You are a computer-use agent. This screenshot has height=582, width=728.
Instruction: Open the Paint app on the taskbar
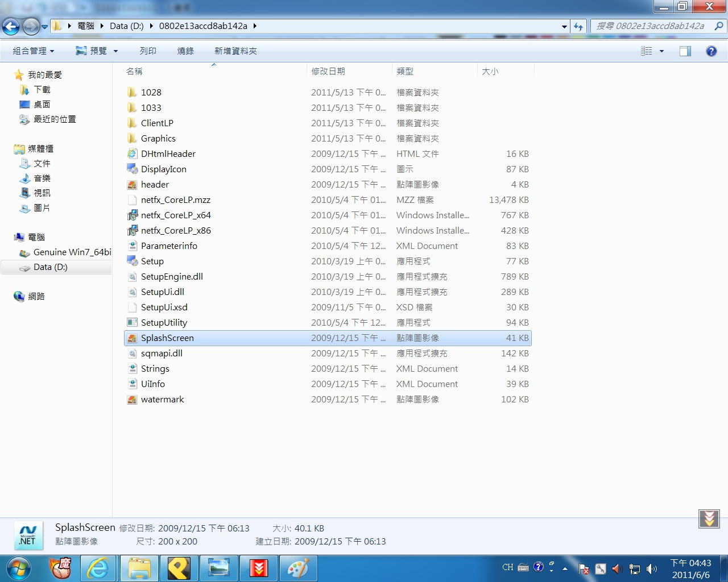[x=299, y=568]
